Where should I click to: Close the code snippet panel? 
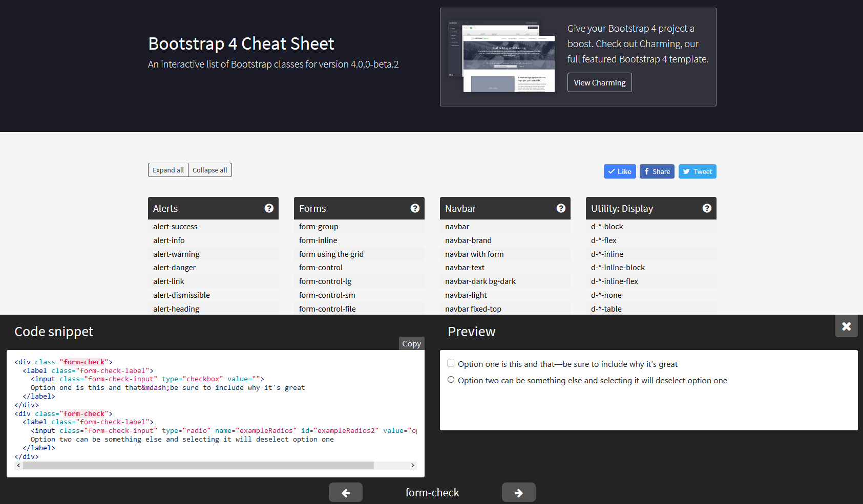pos(846,326)
